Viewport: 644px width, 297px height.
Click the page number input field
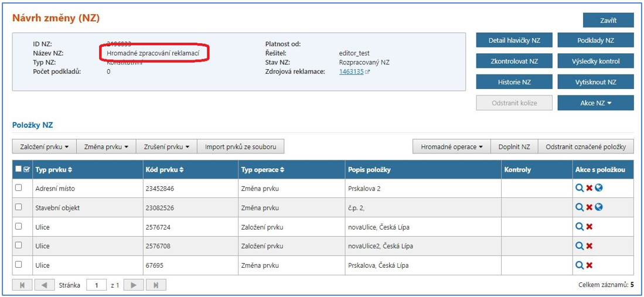[x=96, y=285]
